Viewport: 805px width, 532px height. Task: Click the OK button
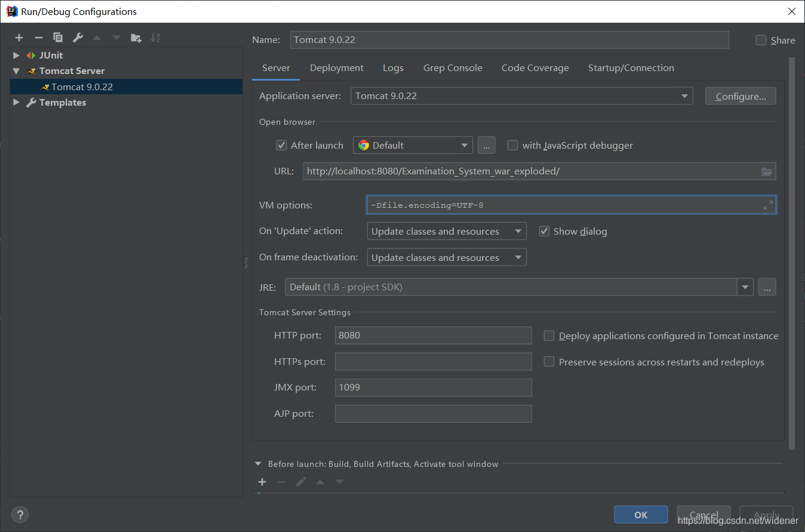[641, 515]
